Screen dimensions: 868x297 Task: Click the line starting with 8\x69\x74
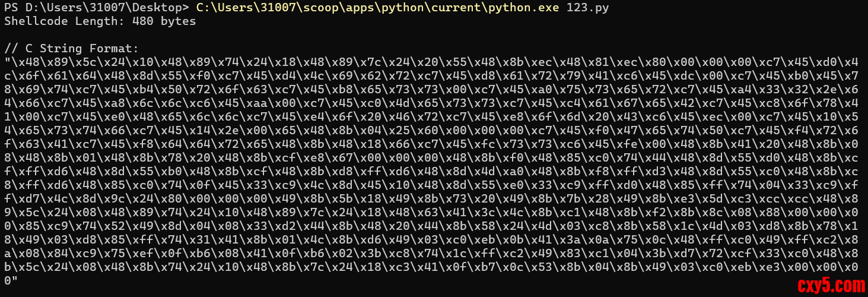click(434, 87)
